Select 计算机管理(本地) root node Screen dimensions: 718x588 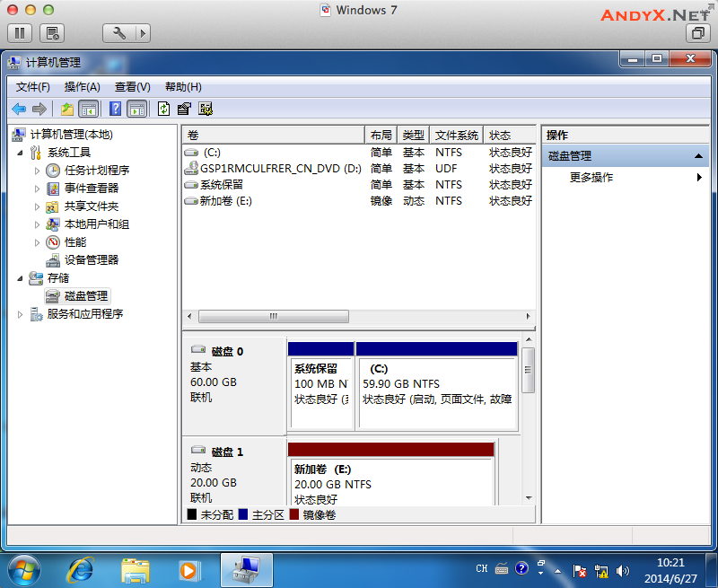click(x=72, y=134)
